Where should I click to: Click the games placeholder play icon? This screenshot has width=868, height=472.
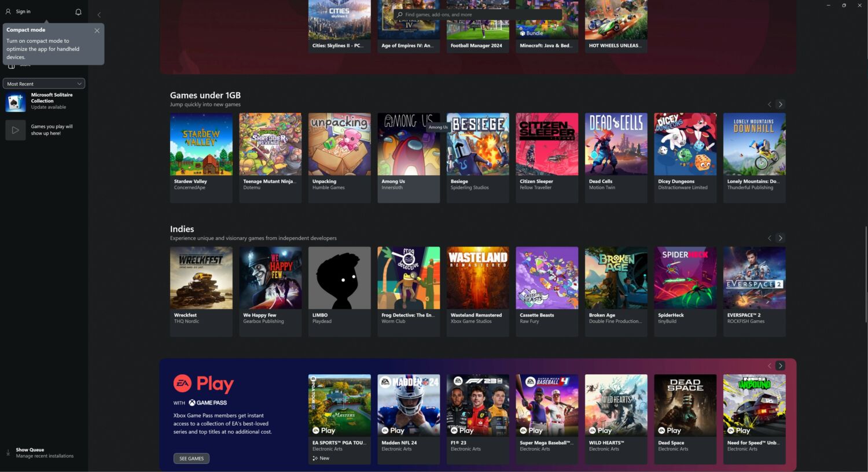(15, 130)
